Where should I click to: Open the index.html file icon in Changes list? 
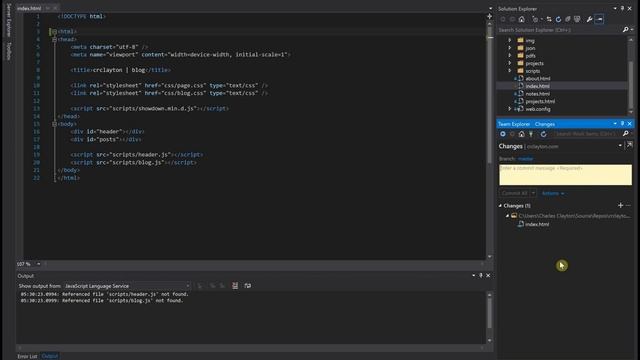(x=521, y=224)
